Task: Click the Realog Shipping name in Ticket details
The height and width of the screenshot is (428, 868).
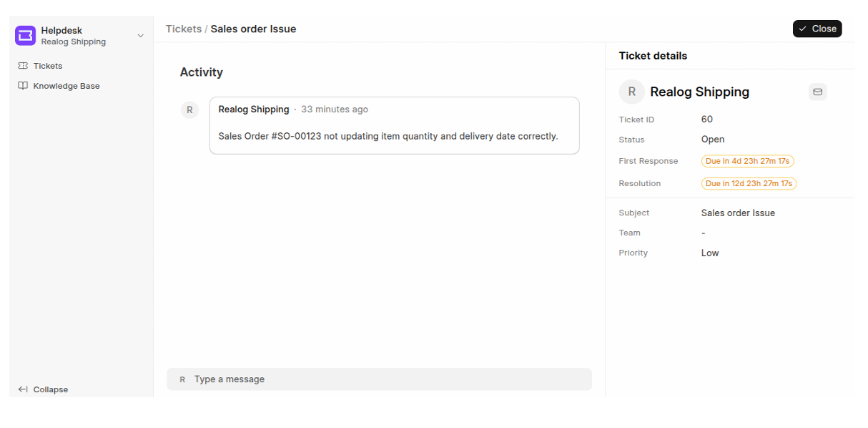Action: pos(699,92)
